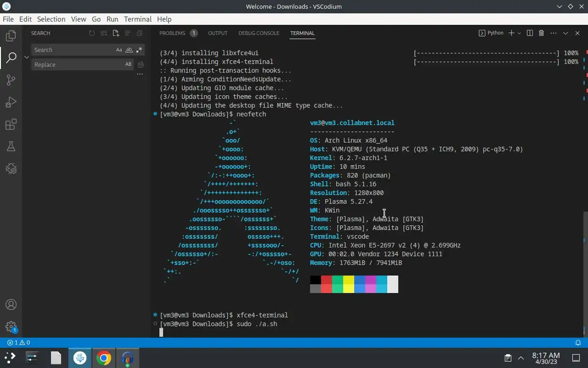Click the Replace All icon
Image resolution: width=588 pixels, height=368 pixels.
pyautogui.click(x=141, y=64)
